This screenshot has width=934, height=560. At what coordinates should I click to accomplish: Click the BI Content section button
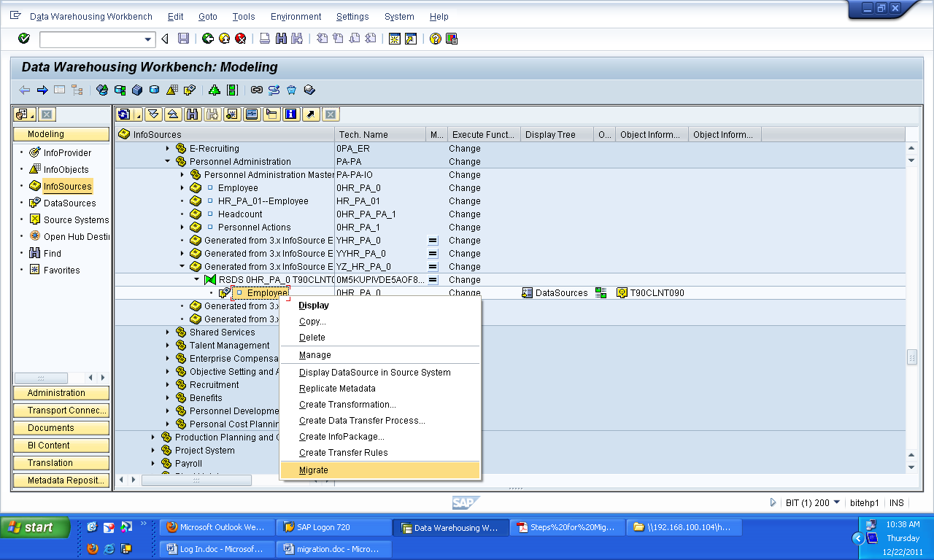pyautogui.click(x=61, y=446)
